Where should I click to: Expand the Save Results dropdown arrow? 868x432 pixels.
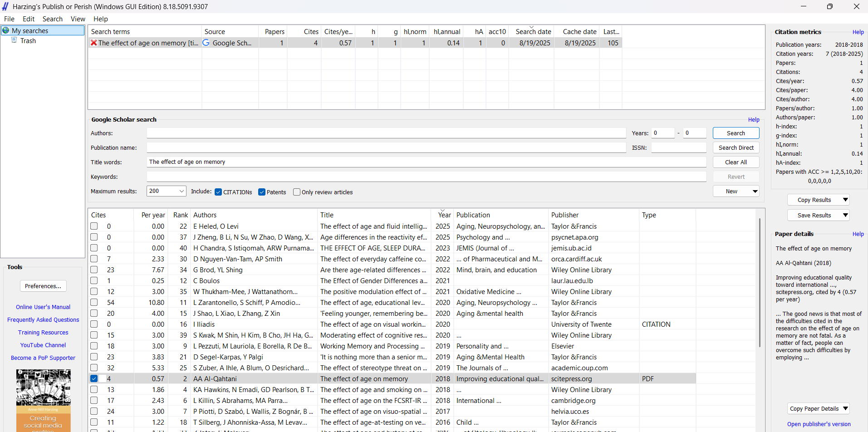coord(845,215)
